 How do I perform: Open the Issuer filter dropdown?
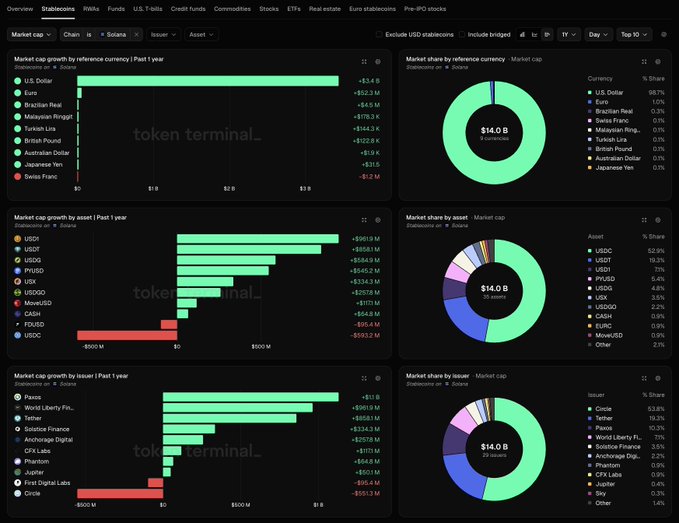(x=163, y=35)
